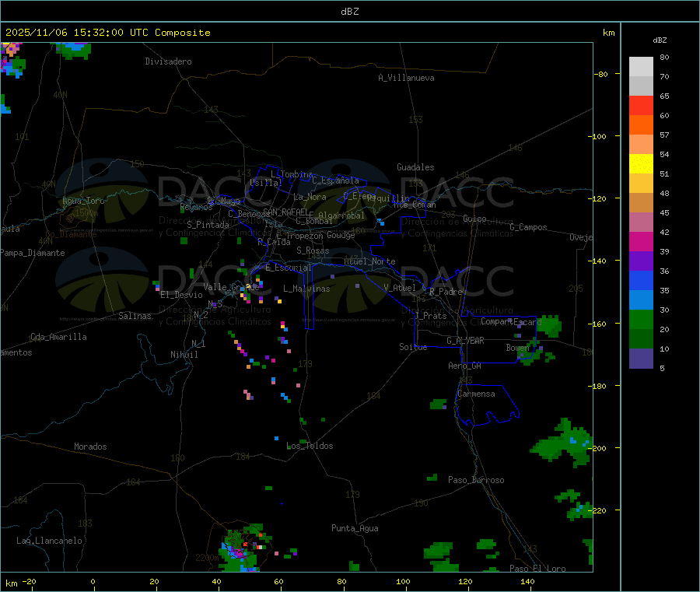Click the Paso_El_Loro label
Image resolution: width=700 pixels, height=592 pixels.
pyautogui.click(x=538, y=569)
